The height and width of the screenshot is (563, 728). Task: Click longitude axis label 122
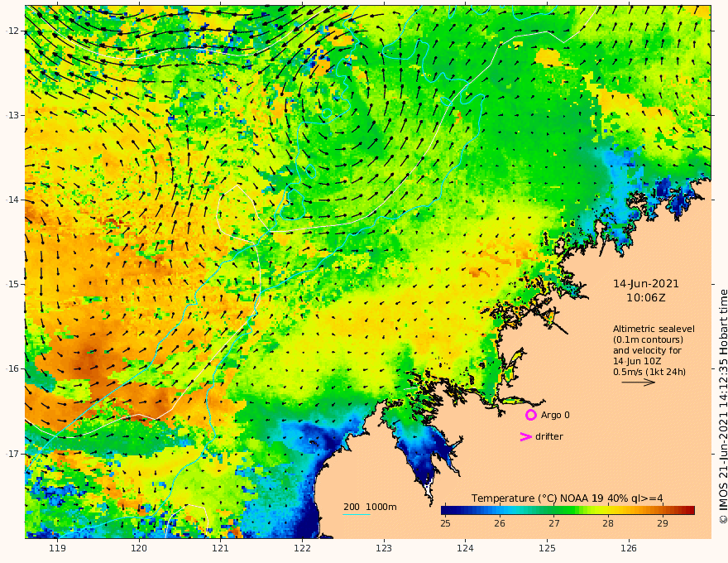[x=302, y=549]
